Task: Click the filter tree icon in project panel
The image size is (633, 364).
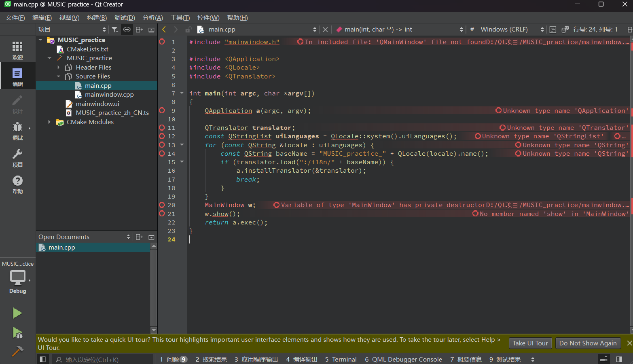Action: 115,30
